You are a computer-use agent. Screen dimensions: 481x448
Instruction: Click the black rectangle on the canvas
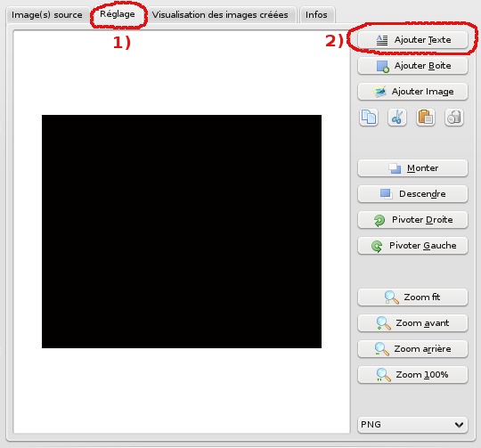[182, 232]
